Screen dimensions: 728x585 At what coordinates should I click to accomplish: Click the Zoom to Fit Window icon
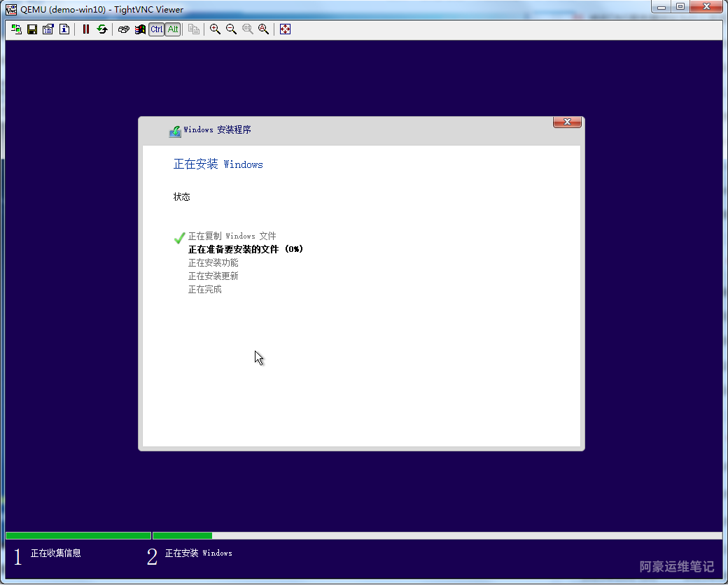[x=263, y=29]
